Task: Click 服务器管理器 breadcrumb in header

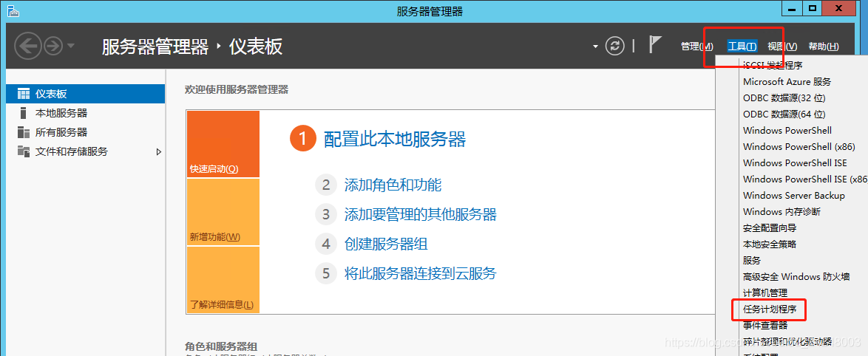Action: (x=155, y=47)
